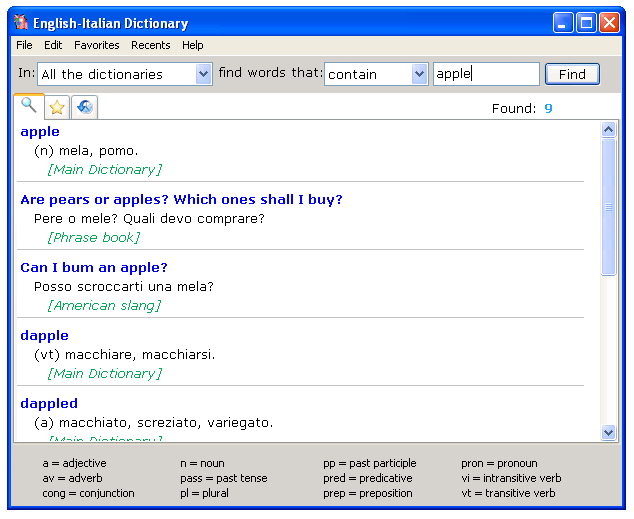Select 'Are pears or apples?' phrase entry
Image resolution: width=634 pixels, height=519 pixels.
click(x=182, y=200)
